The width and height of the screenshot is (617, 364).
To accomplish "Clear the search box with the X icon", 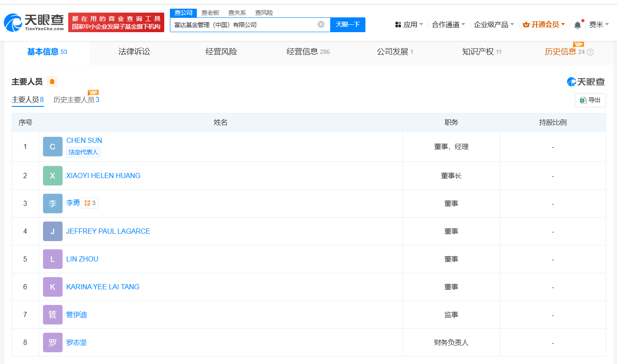I will (321, 24).
